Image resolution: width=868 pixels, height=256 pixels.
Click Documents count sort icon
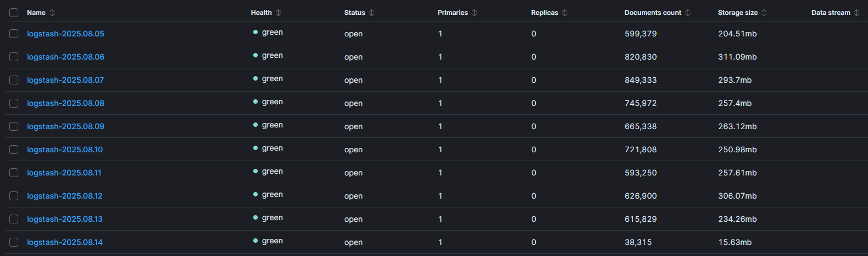[688, 13]
